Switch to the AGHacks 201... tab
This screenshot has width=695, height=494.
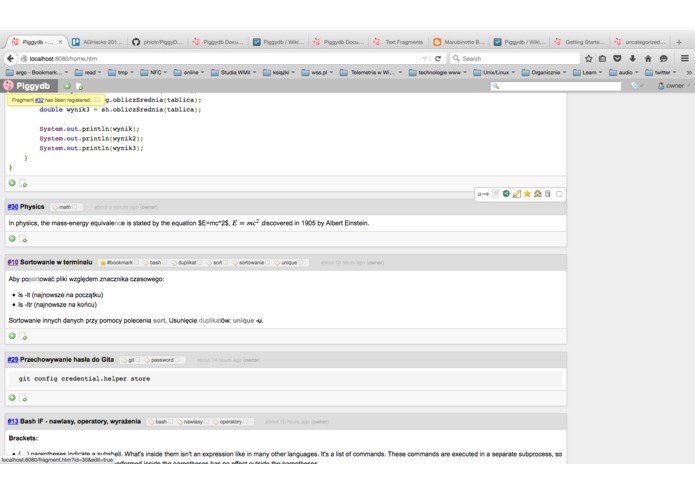tap(98, 42)
